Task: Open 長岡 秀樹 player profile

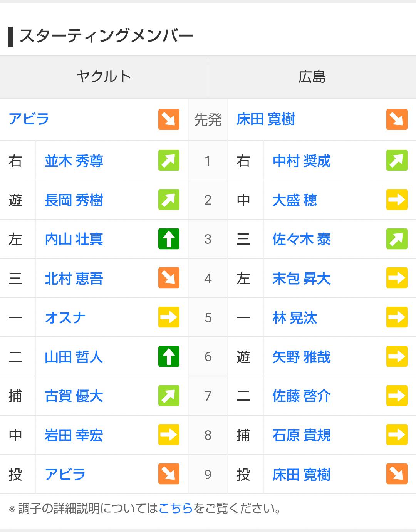Action: click(x=74, y=200)
